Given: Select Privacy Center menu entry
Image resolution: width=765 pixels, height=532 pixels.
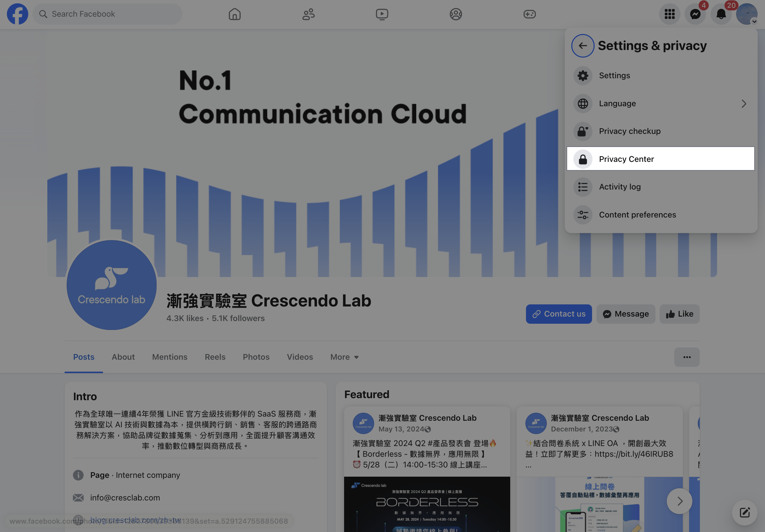Looking at the screenshot, I should pyautogui.click(x=661, y=159).
